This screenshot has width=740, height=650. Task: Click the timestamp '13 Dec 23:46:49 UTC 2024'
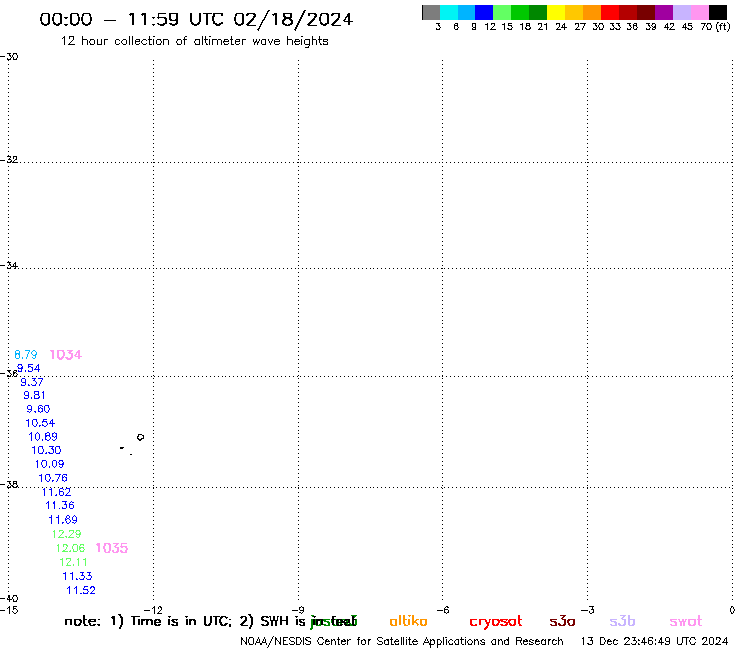point(655,641)
